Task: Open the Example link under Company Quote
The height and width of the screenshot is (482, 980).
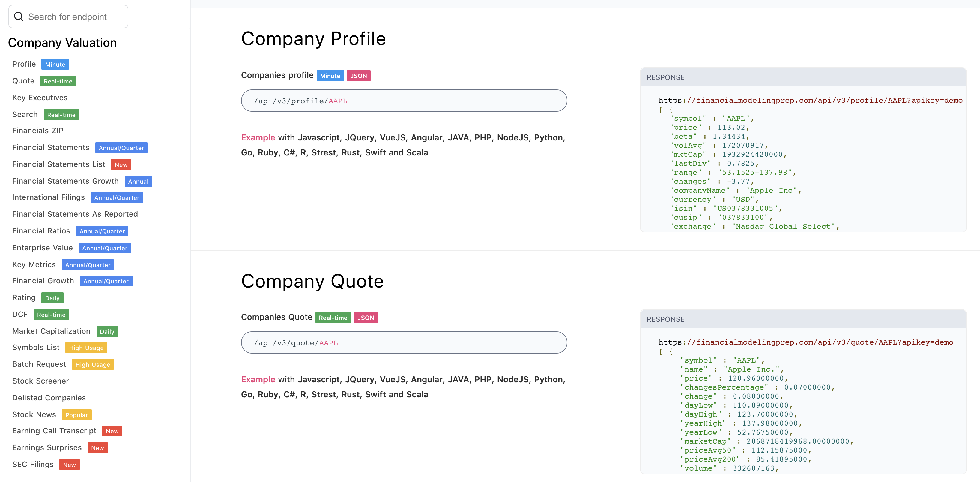Action: (x=258, y=379)
